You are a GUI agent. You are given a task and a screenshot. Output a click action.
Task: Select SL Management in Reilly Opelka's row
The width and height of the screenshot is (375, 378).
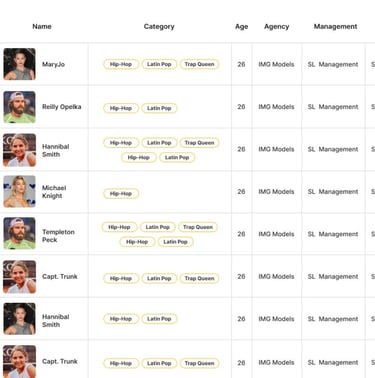[x=333, y=107]
